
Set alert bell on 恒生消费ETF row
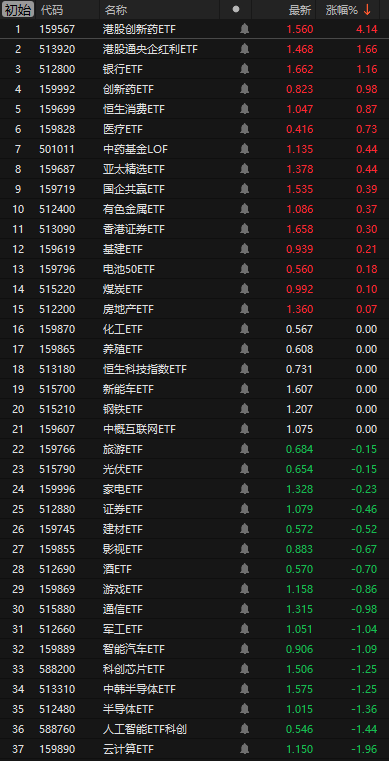(x=244, y=109)
